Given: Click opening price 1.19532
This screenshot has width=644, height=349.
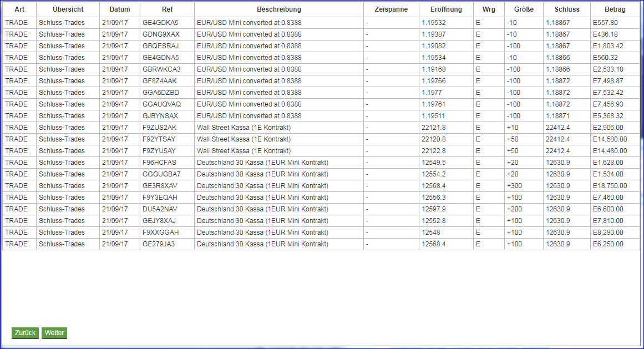Looking at the screenshot, I should point(433,23).
